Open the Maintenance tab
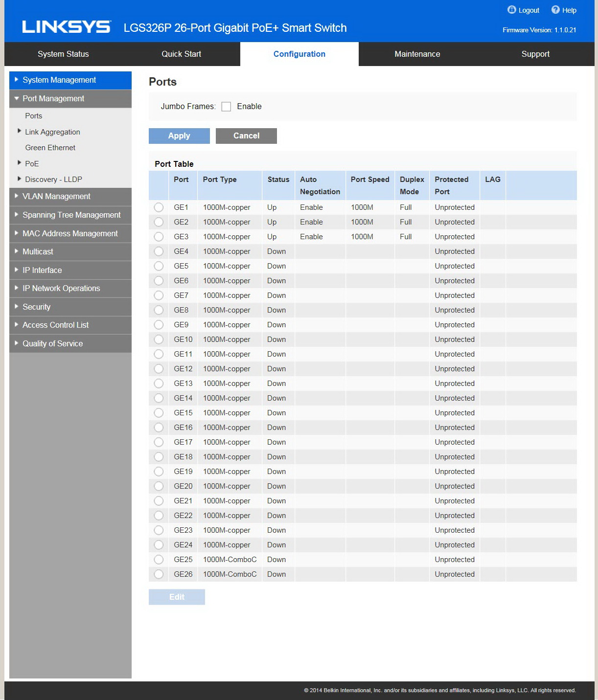The image size is (598, 700). pyautogui.click(x=417, y=54)
